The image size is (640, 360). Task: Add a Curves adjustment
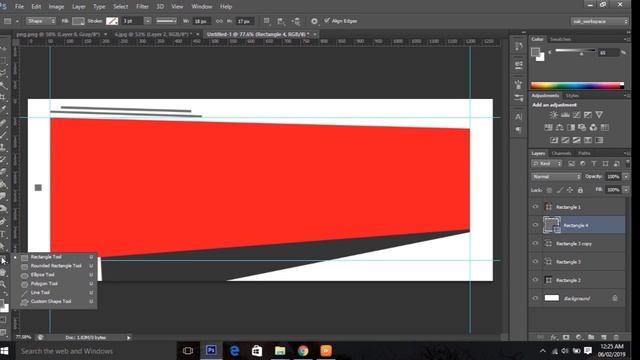(x=576, y=115)
